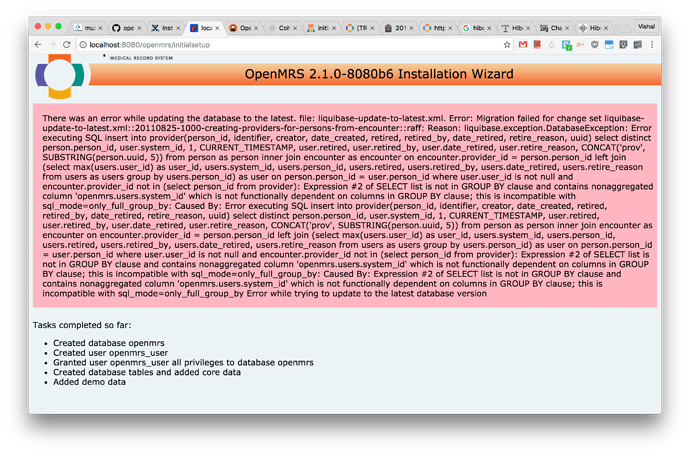
Task: Click 'Created user openmrs_user' list item
Action: pyautogui.click(x=110, y=352)
